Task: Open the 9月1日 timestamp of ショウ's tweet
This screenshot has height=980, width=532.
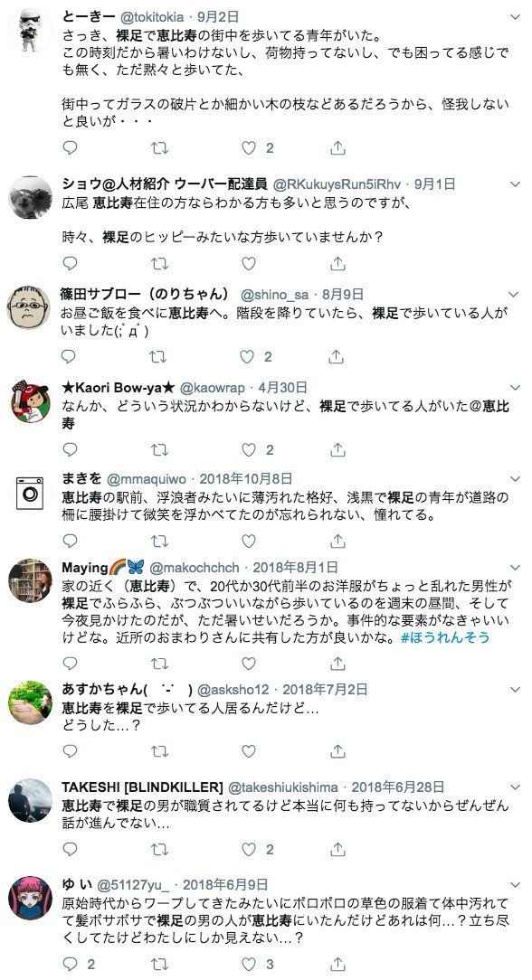Action: point(434,184)
